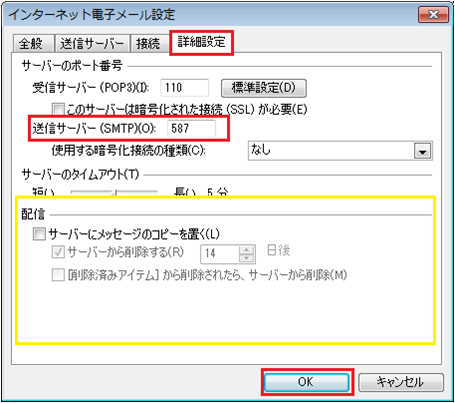This screenshot has width=455, height=403.
Task: Click the SMTP port field showing 587
Action: click(x=191, y=128)
